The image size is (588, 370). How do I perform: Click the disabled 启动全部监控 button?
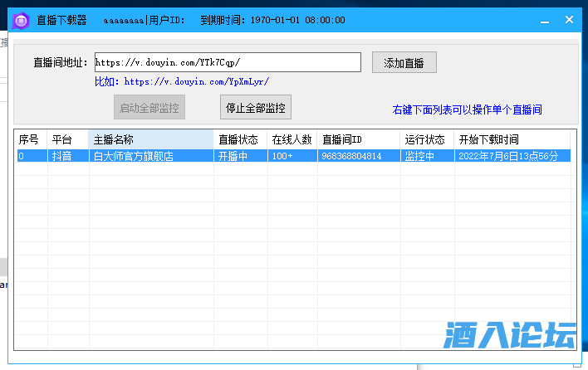(x=149, y=107)
